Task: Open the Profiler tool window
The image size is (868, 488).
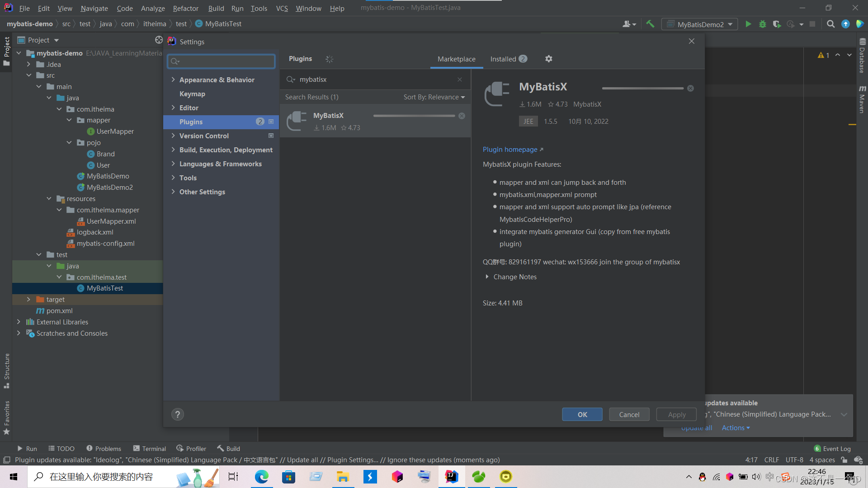Action: coord(191,449)
